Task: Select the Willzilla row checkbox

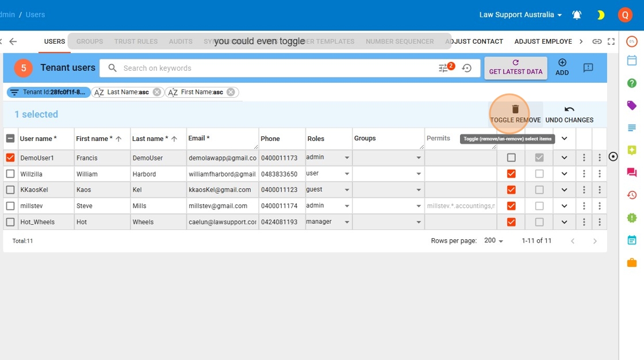Action: [10, 174]
